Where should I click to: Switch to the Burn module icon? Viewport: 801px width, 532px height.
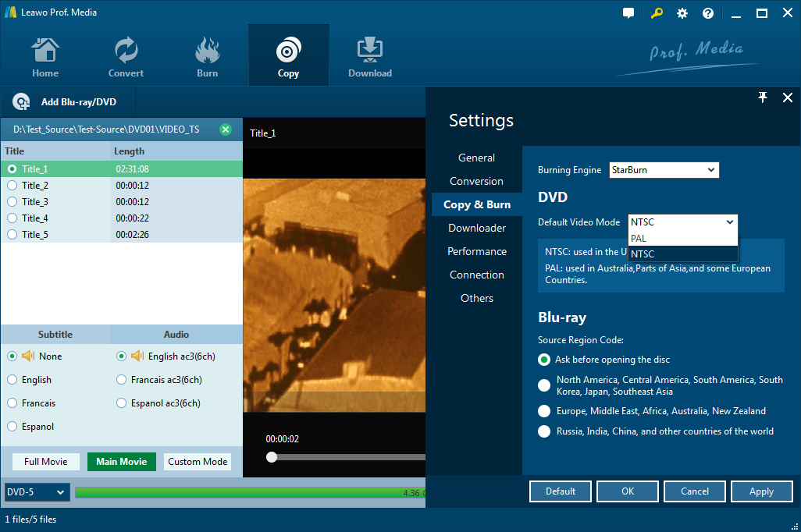[207, 51]
